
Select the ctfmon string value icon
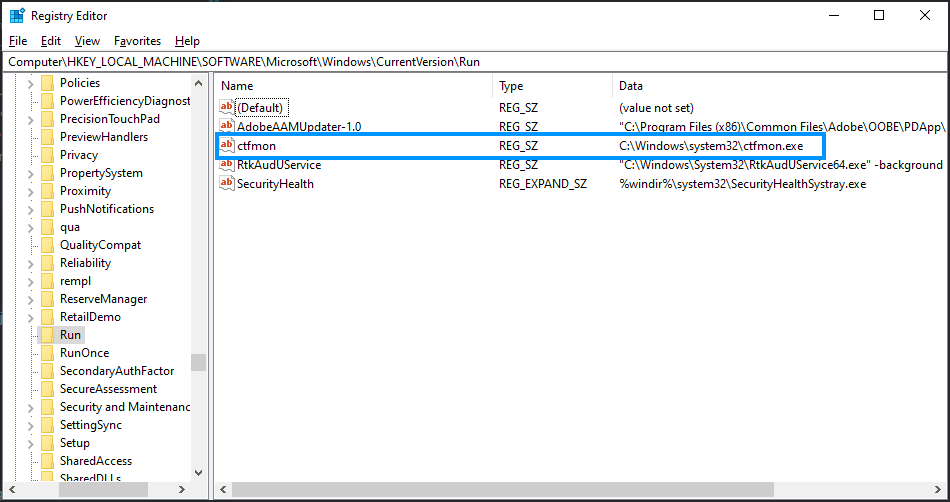tap(227, 145)
